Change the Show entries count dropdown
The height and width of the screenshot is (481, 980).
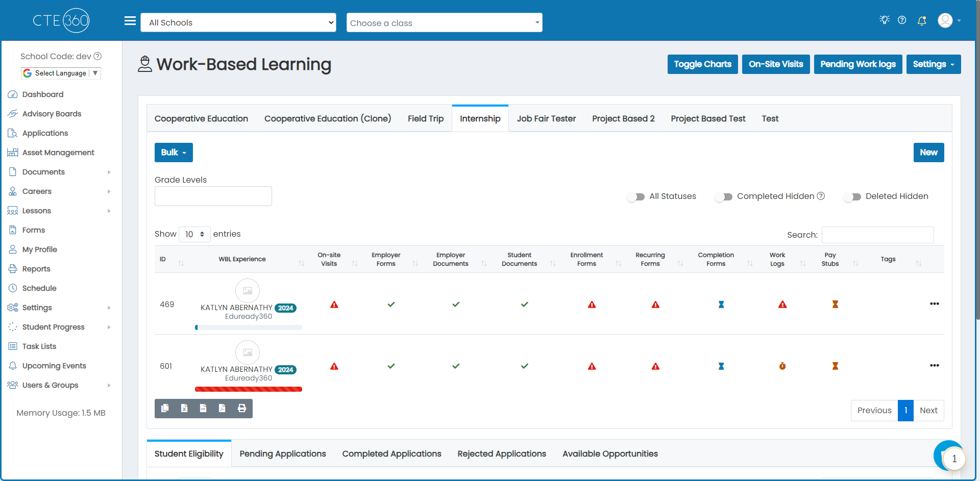[x=194, y=234]
